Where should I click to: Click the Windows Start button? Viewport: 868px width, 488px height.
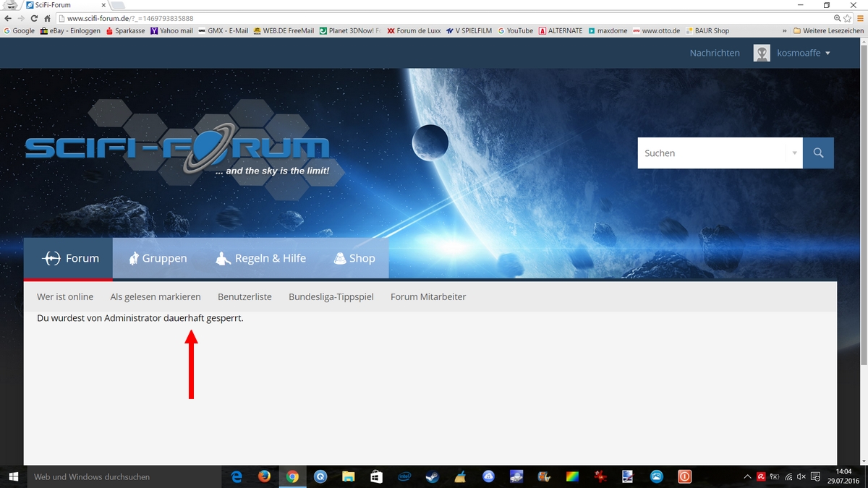[x=13, y=476]
